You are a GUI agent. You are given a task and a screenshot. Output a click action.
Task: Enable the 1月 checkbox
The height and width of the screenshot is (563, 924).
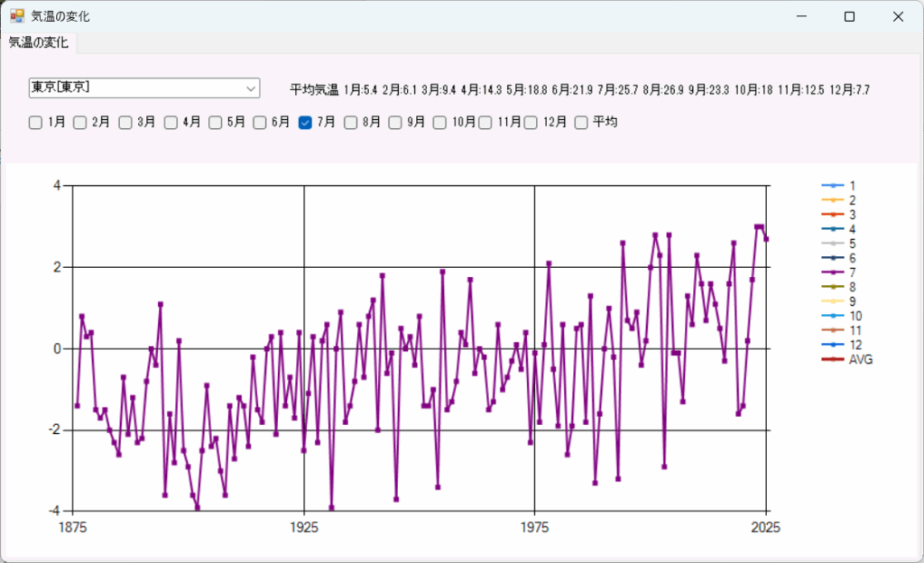click(x=35, y=123)
